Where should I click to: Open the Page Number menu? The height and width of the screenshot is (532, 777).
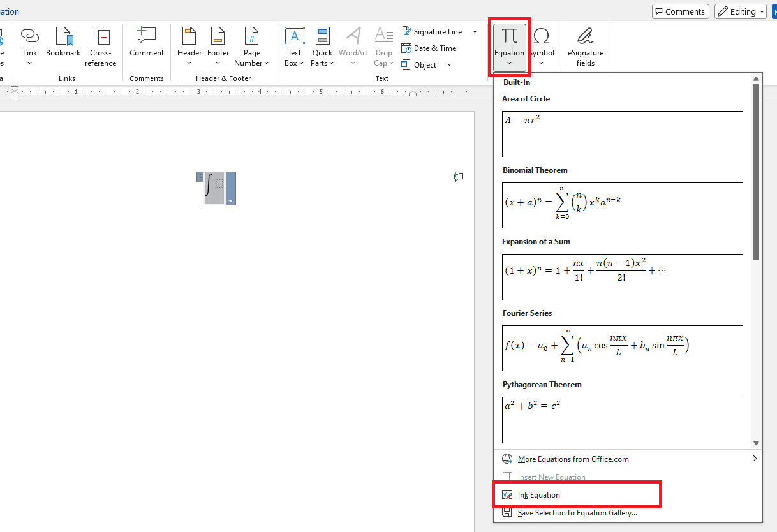pos(251,47)
